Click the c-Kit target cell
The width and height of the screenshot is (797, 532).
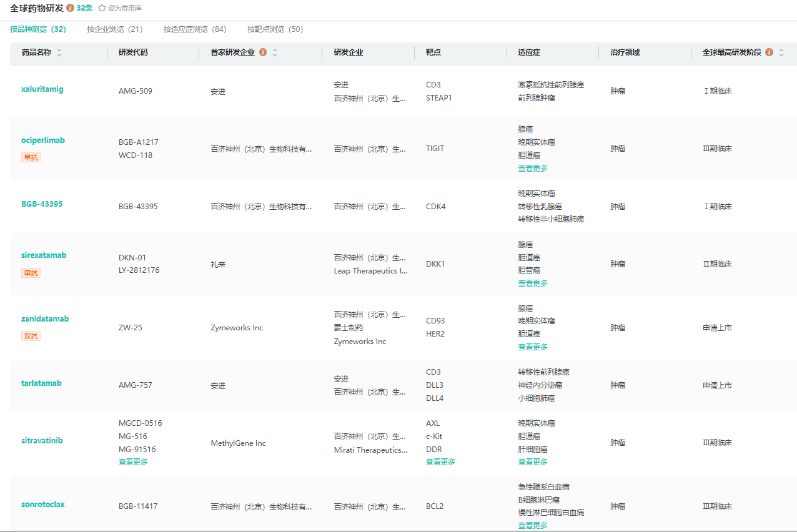[434, 436]
